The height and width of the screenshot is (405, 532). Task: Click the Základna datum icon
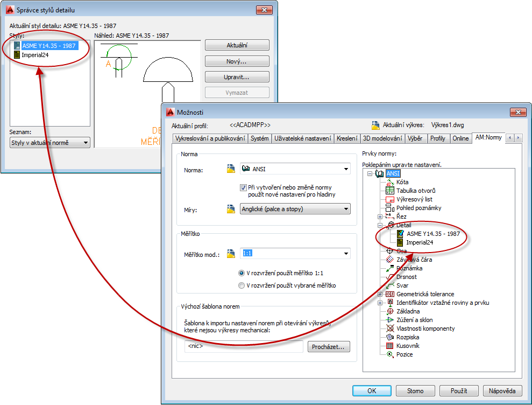pos(390,311)
